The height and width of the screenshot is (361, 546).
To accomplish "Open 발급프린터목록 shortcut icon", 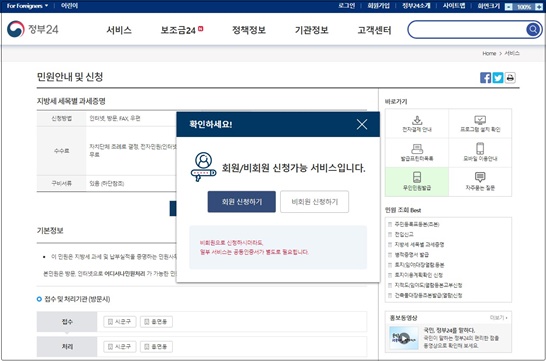I will tap(417, 153).
